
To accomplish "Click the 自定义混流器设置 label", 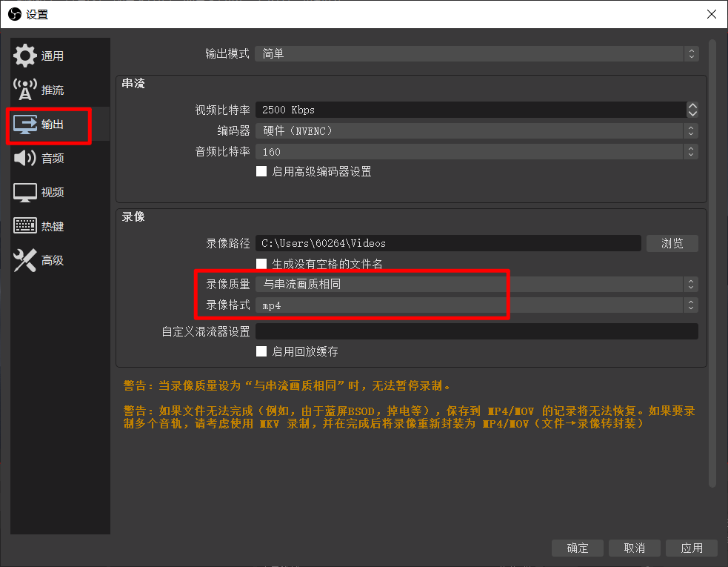I will pos(206,332).
